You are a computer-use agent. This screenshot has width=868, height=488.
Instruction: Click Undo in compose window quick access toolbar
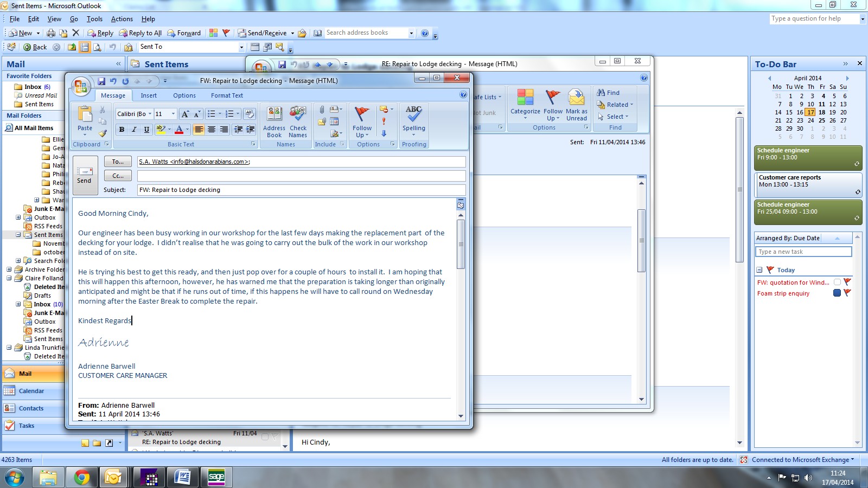coord(113,81)
